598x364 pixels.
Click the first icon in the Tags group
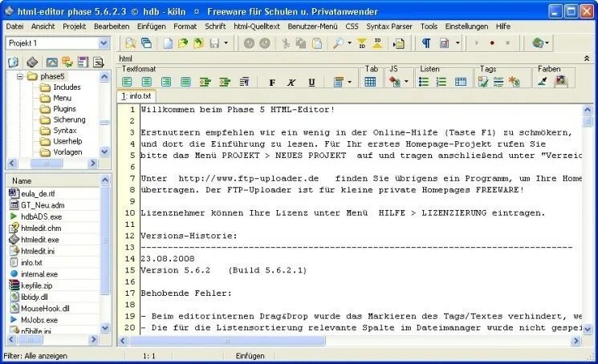tap(483, 82)
